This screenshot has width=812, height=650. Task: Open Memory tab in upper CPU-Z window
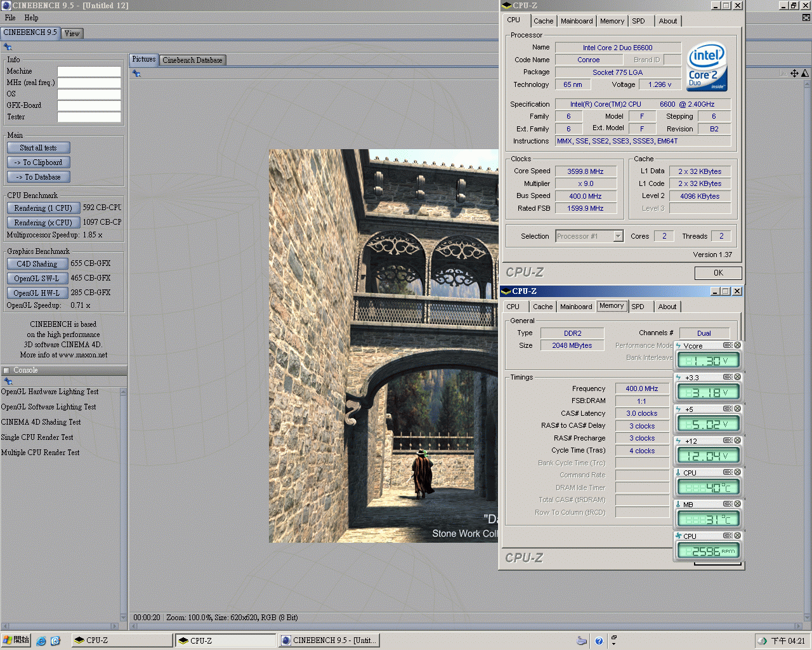(612, 21)
